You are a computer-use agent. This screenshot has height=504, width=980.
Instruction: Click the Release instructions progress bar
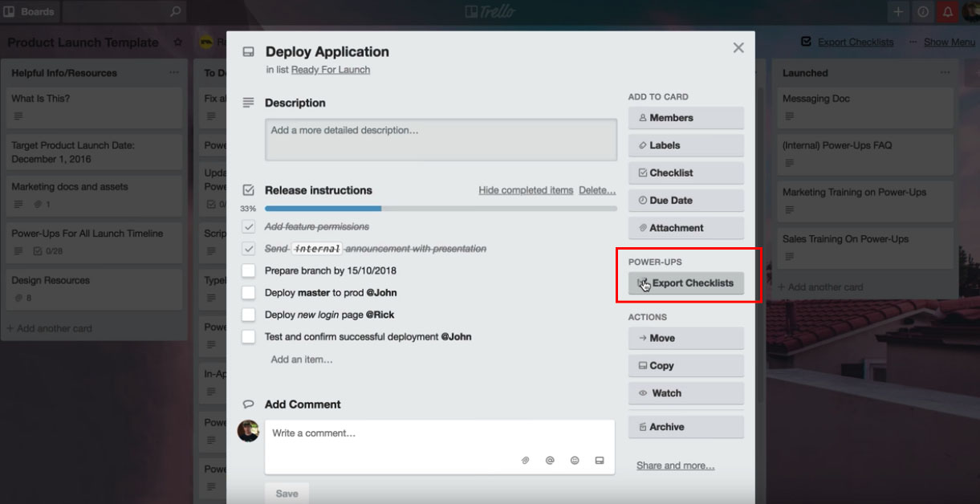click(x=441, y=209)
